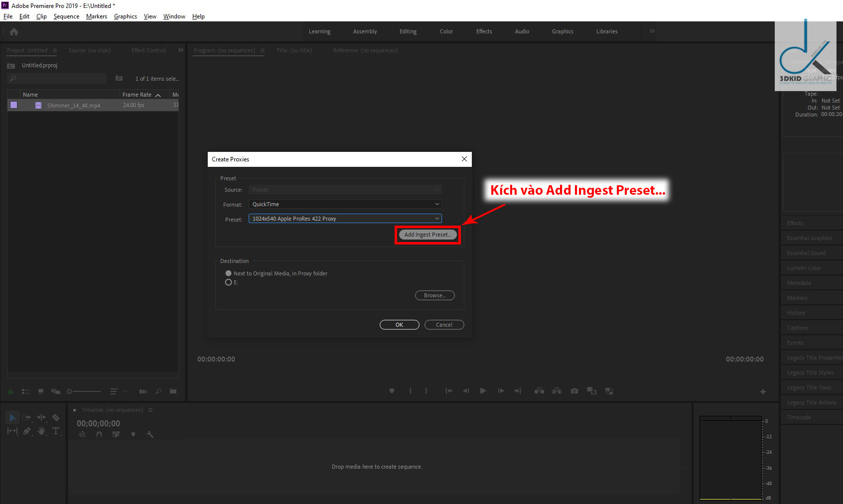
Task: Create a New Bin with the folder icon
Action: coord(173,391)
